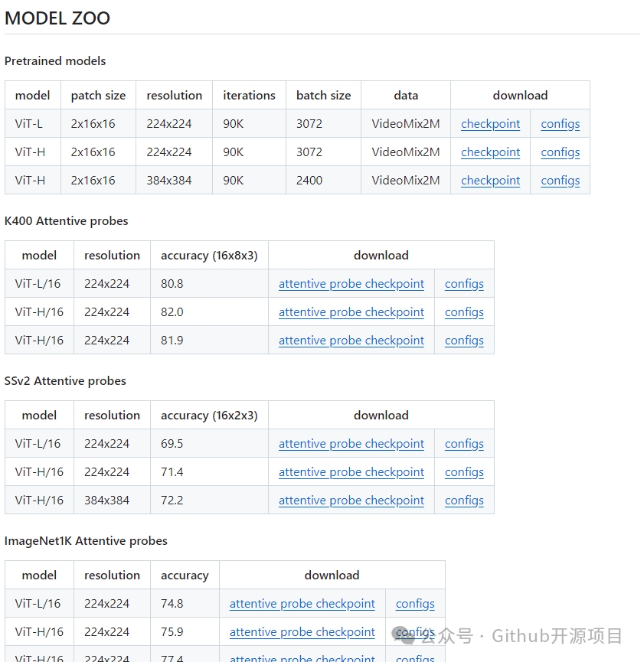The image size is (644, 662).
Task: Open configs in the SSv2 69.5 accuracy row
Action: click(464, 444)
